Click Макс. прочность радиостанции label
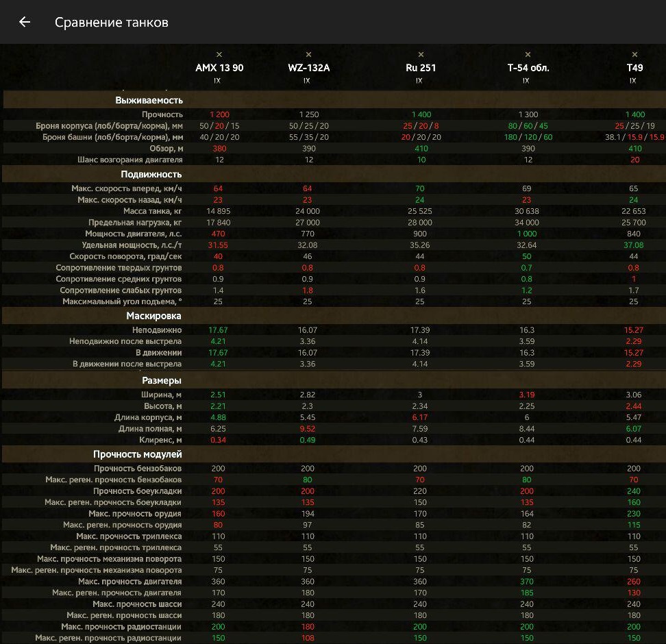 121,627
